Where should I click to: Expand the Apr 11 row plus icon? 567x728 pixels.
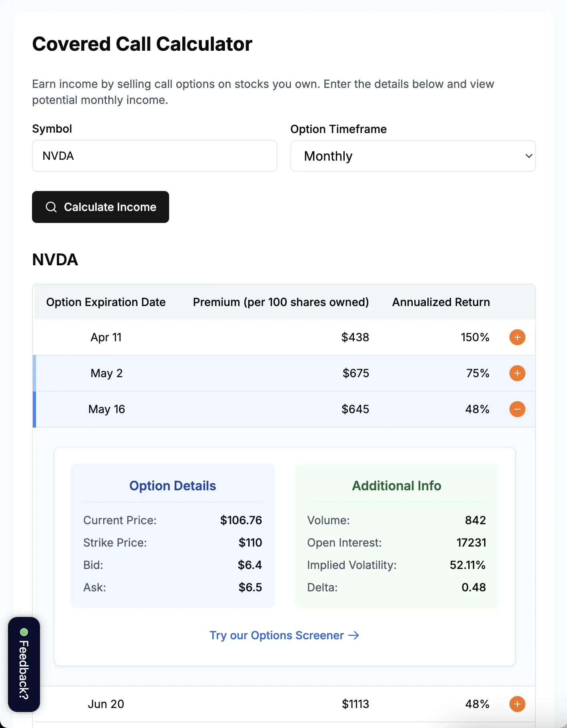coord(517,337)
